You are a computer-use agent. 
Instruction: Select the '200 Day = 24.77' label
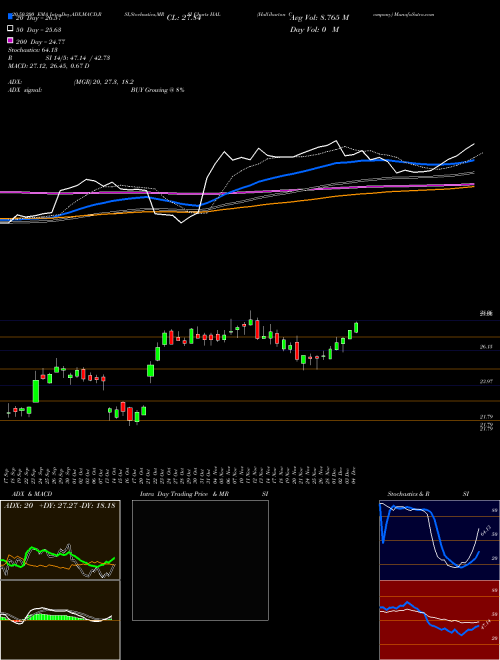[40, 41]
